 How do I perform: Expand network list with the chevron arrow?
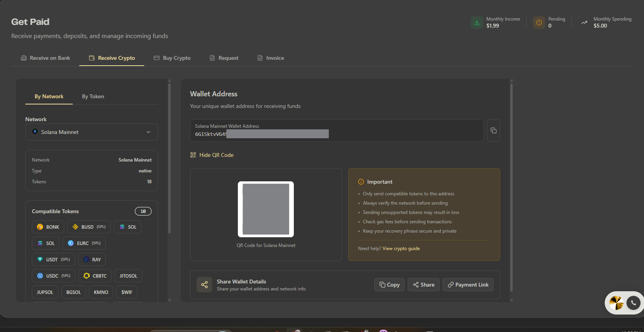(148, 132)
